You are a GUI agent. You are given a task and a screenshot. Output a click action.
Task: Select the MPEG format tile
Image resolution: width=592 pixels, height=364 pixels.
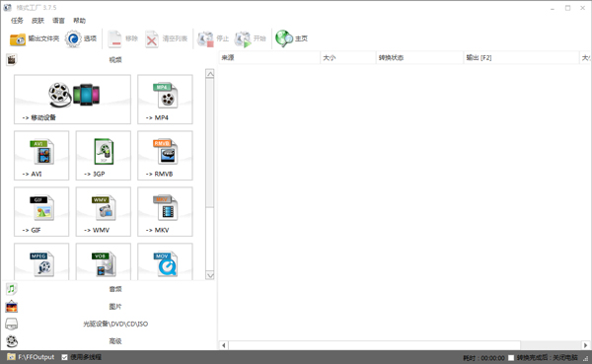click(41, 261)
